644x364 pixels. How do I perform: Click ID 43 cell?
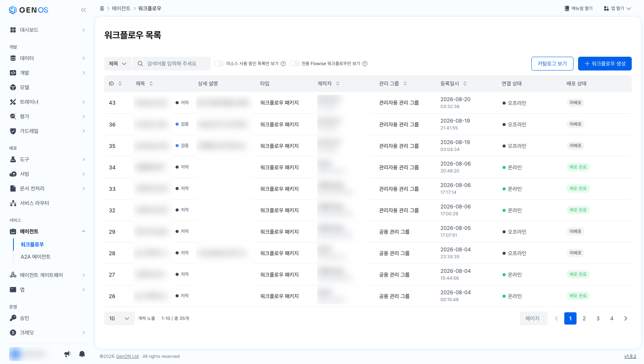pyautogui.click(x=112, y=103)
